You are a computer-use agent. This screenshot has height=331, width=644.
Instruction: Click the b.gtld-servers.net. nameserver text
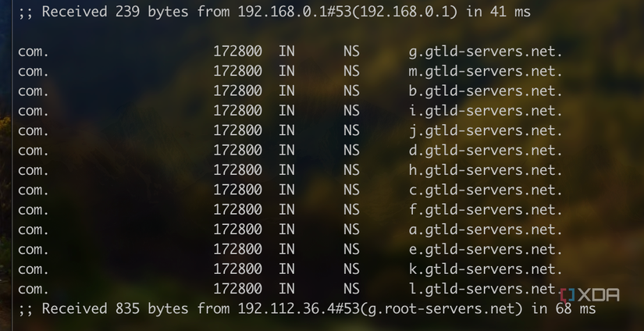(485, 91)
